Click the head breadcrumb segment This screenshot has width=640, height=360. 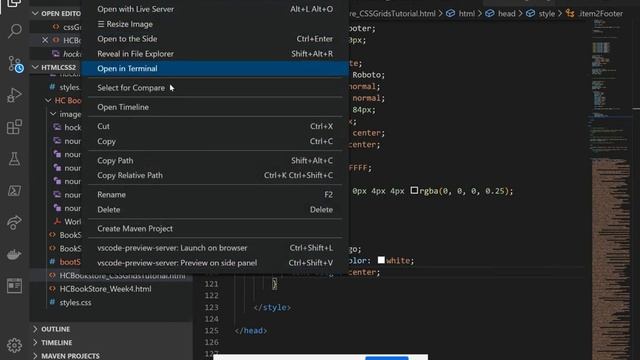[x=507, y=13]
